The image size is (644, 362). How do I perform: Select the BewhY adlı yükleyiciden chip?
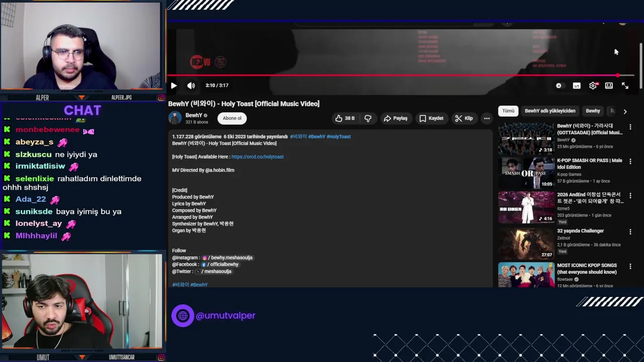point(550,111)
